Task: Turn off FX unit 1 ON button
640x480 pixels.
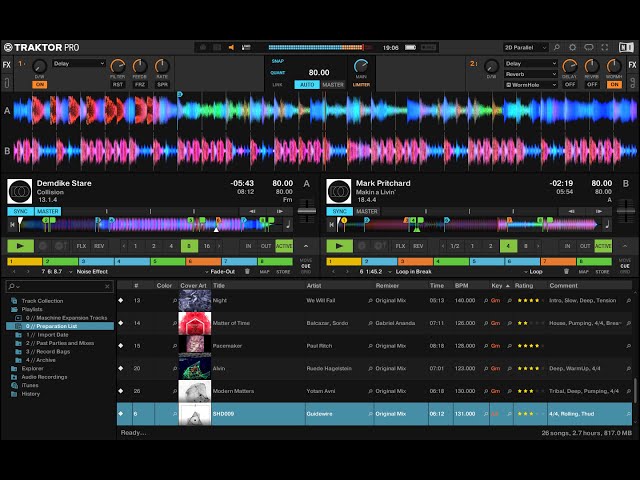Action: coord(40,84)
